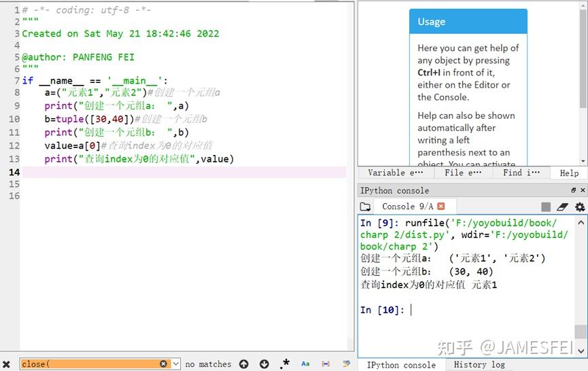This screenshot has width=588, height=371.
Task: Click the 'if __name__' line 7
Action: click(x=95, y=81)
